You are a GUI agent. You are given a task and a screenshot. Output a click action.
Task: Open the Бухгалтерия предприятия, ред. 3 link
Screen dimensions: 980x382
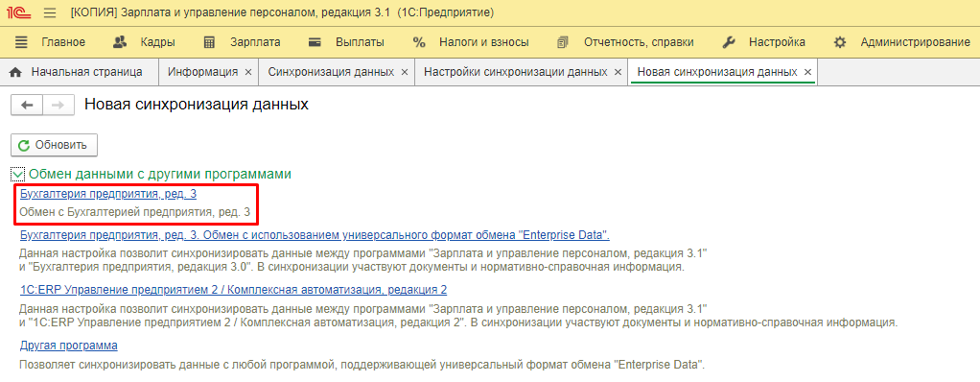pyautogui.click(x=108, y=195)
